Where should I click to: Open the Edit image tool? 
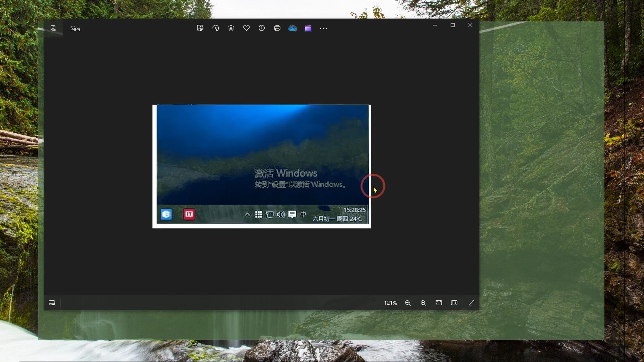pos(200,28)
